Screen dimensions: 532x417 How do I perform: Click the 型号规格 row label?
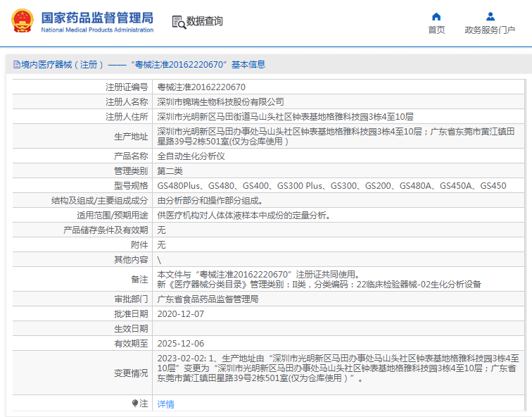131,186
